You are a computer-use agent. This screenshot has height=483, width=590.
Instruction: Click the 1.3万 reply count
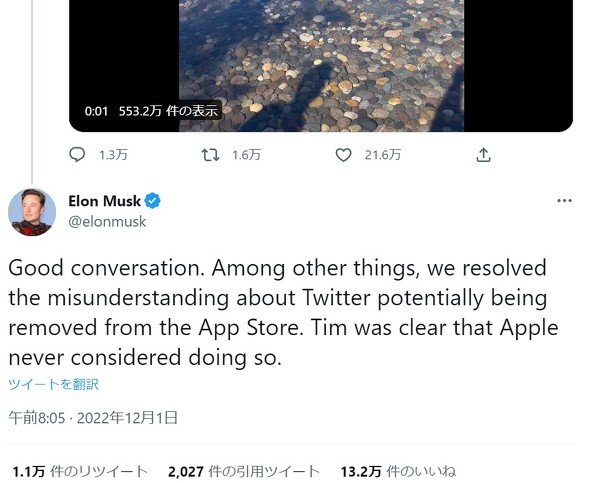[x=113, y=155]
